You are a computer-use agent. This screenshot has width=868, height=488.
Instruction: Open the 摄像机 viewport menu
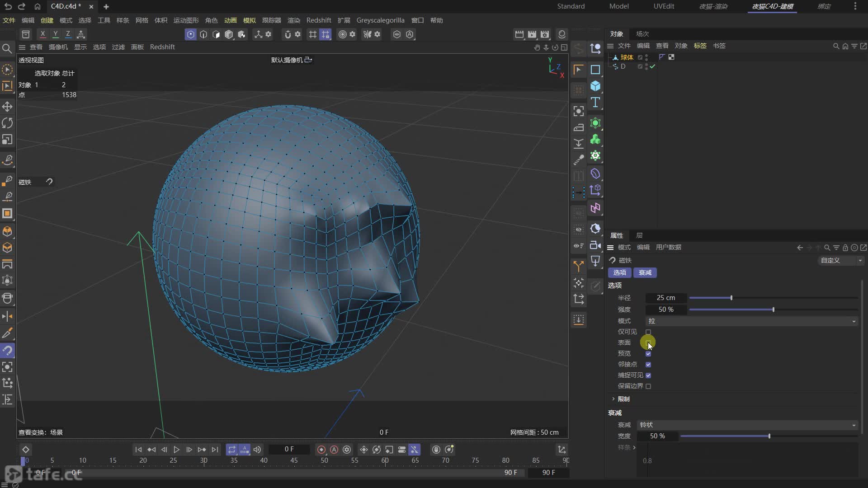[58, 47]
